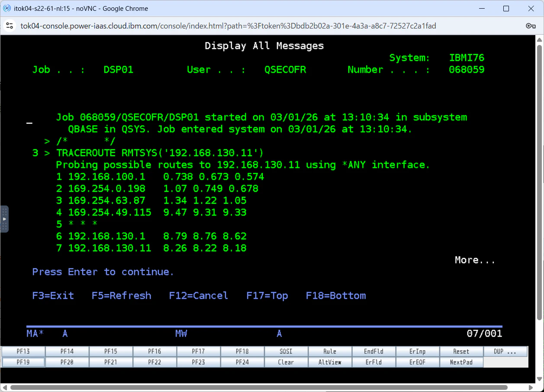Screen dimensions: 544x392
Task: Click the PF13 key button
Action: [x=23, y=351]
